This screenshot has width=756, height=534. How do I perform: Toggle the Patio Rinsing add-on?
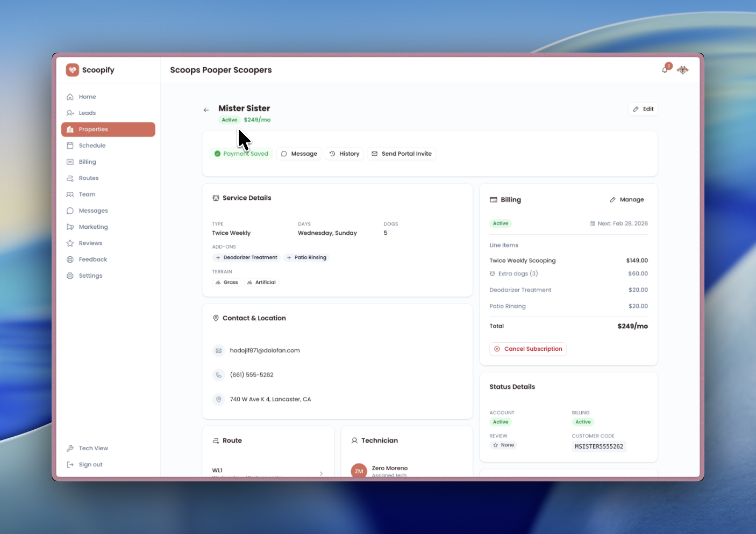click(x=306, y=257)
